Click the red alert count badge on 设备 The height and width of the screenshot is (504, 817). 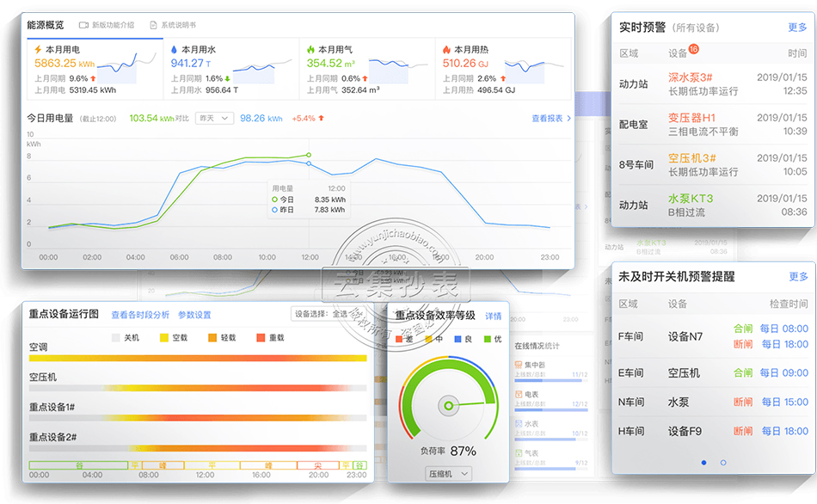click(x=693, y=50)
